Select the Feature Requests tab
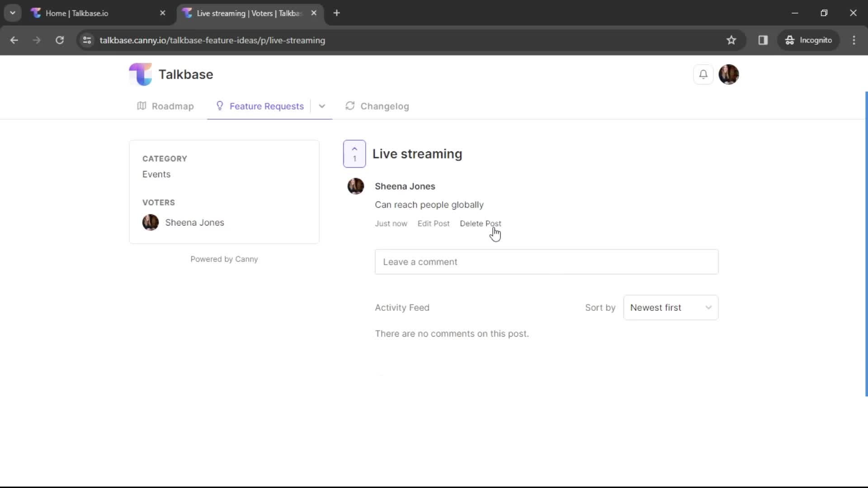 (x=266, y=106)
